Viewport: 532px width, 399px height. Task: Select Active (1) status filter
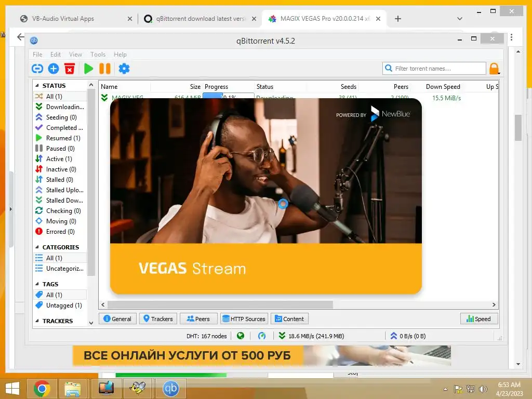(60, 159)
